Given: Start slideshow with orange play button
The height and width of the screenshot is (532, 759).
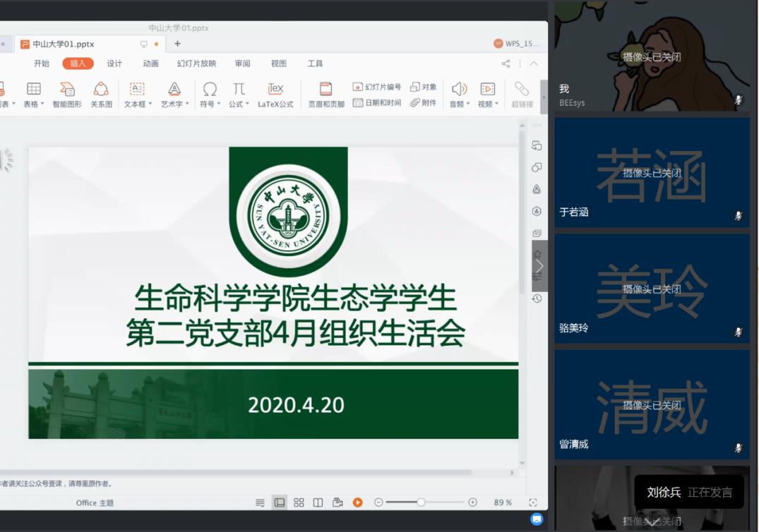Looking at the screenshot, I should point(357,502).
